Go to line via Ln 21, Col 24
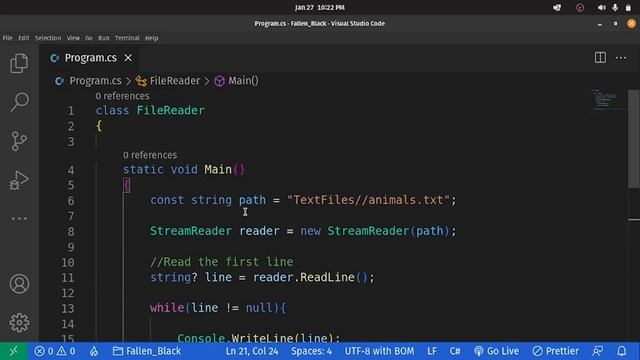Screen dimensions: 640x360 252,351
